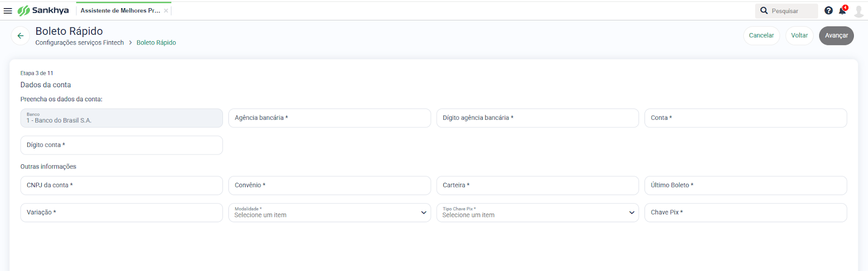Click the Sankhya logo
868x271 pixels.
point(43,11)
